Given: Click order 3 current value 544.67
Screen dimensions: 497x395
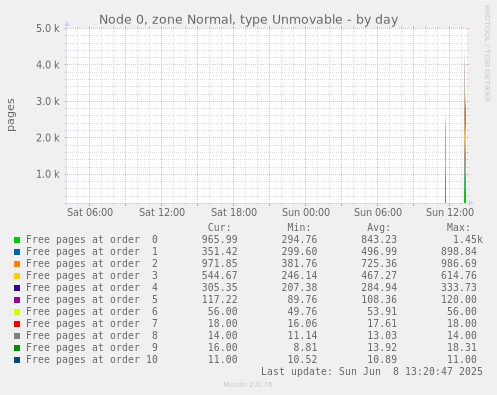Looking at the screenshot, I should [219, 276].
